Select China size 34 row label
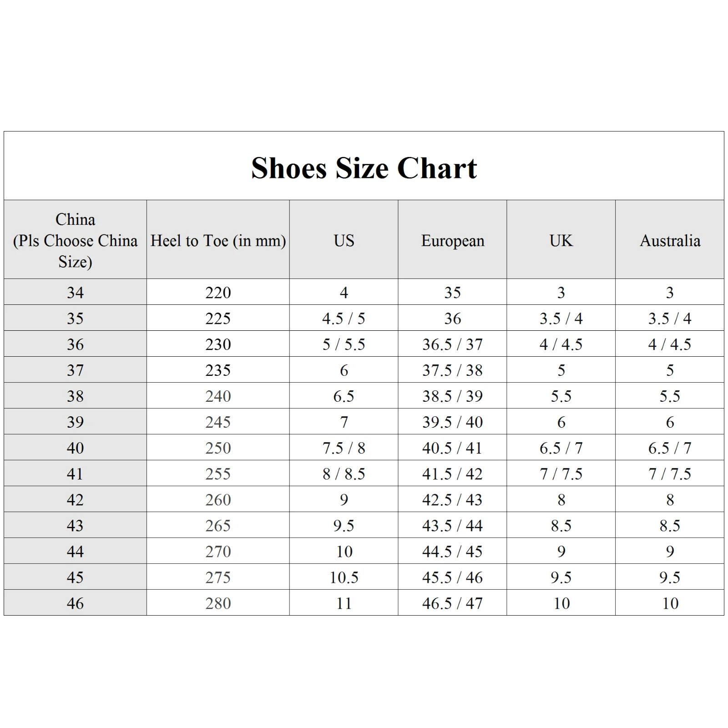 point(75,292)
